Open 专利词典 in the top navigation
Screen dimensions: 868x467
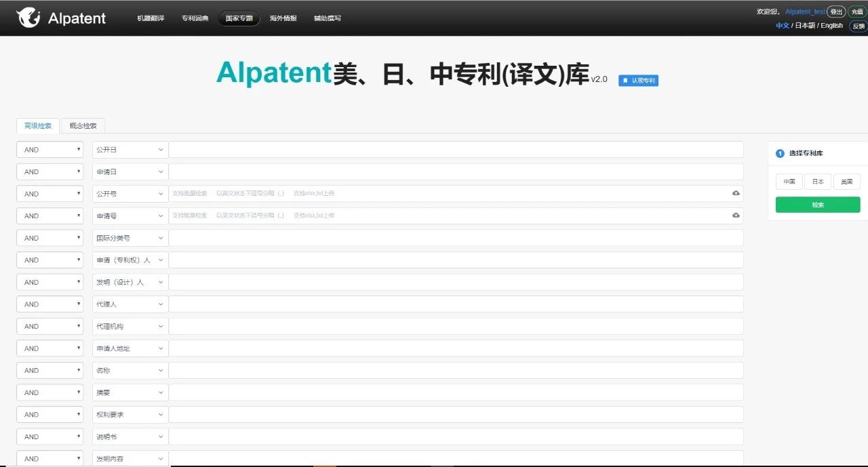tap(195, 18)
